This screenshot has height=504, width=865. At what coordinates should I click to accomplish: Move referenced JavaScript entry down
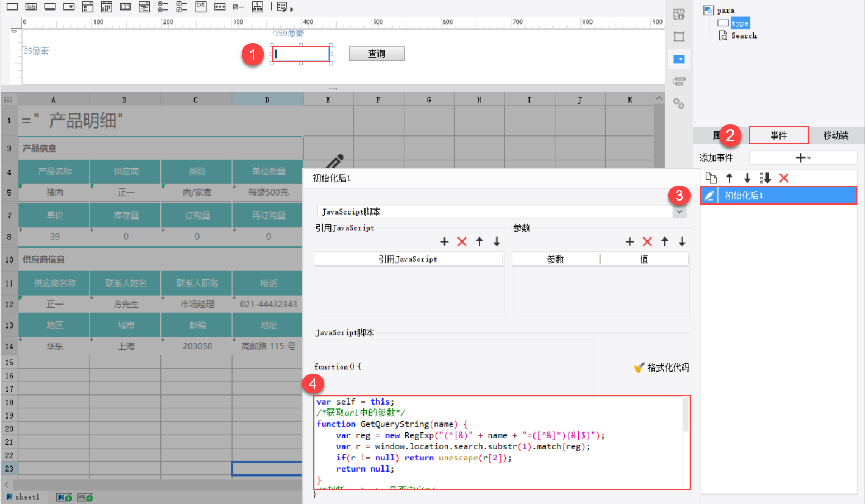point(497,241)
